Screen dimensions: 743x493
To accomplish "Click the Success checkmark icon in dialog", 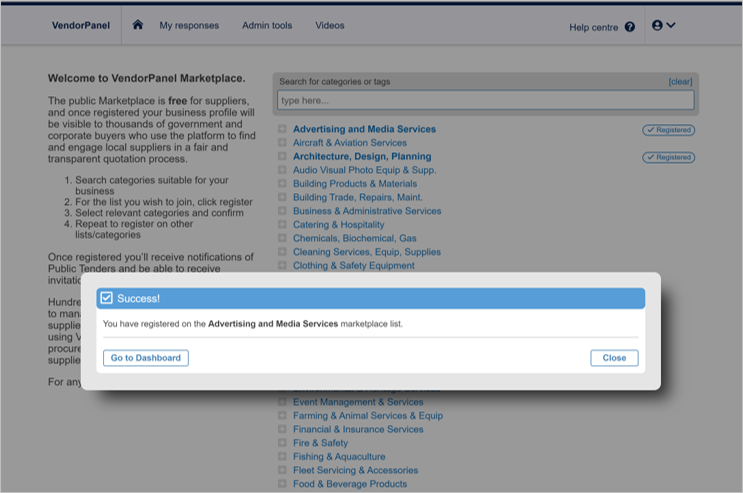I will point(107,298).
